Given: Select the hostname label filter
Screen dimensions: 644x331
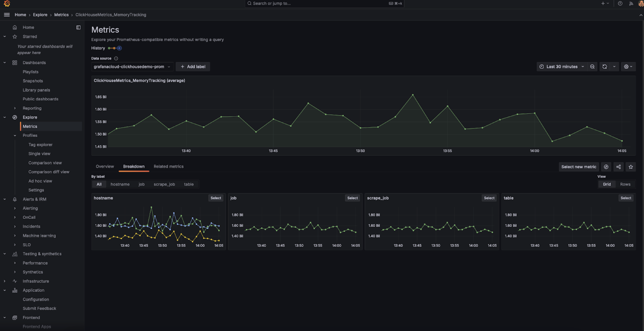Looking at the screenshot, I should (x=120, y=184).
